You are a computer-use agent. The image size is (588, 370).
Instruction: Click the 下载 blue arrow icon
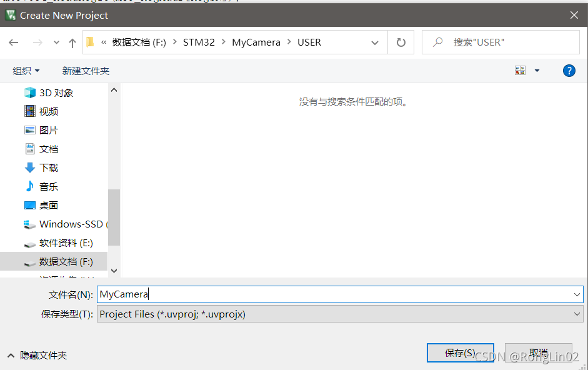[x=30, y=167]
